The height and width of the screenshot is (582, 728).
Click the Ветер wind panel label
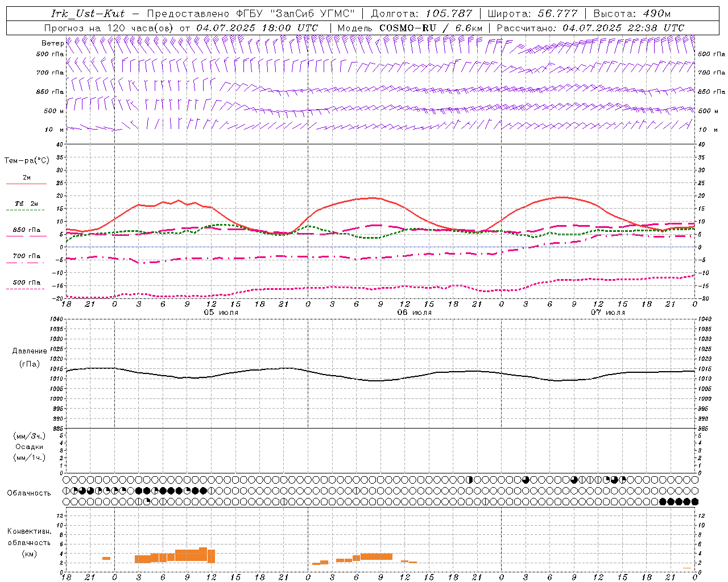pyautogui.click(x=52, y=43)
